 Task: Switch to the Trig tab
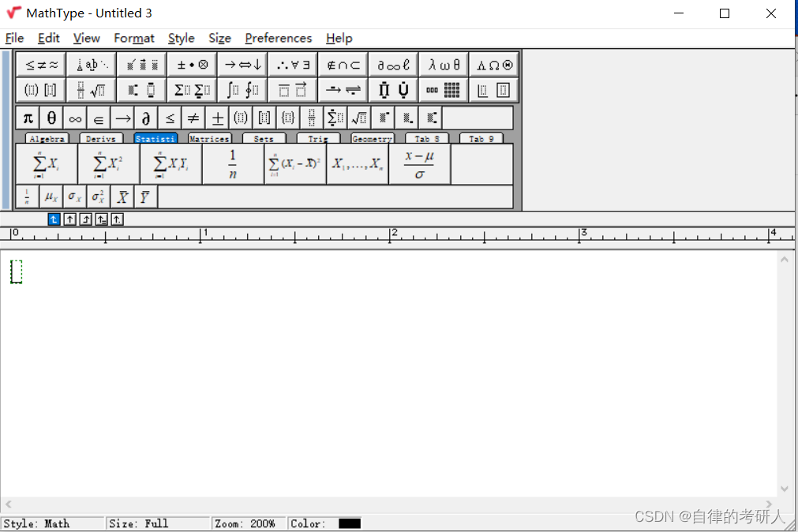pos(318,138)
